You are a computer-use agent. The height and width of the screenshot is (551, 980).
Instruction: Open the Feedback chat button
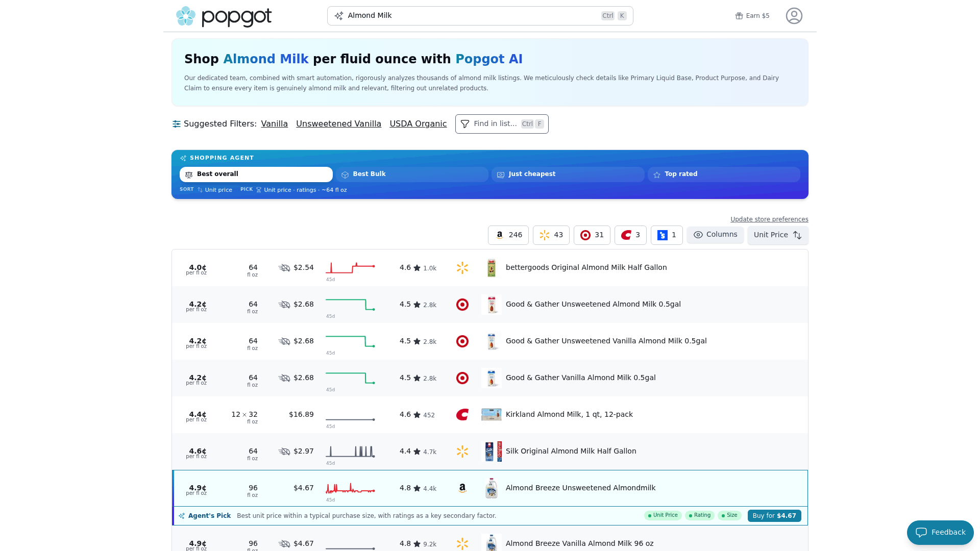pos(940,533)
